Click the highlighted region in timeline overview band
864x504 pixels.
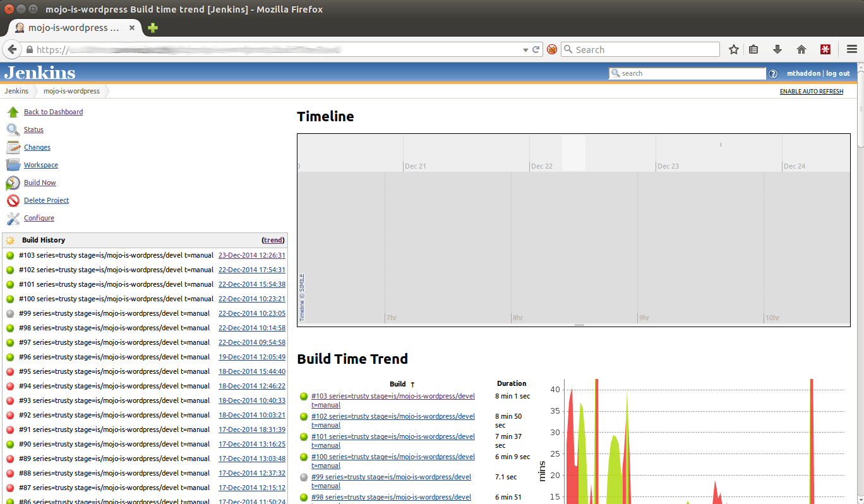(573, 153)
